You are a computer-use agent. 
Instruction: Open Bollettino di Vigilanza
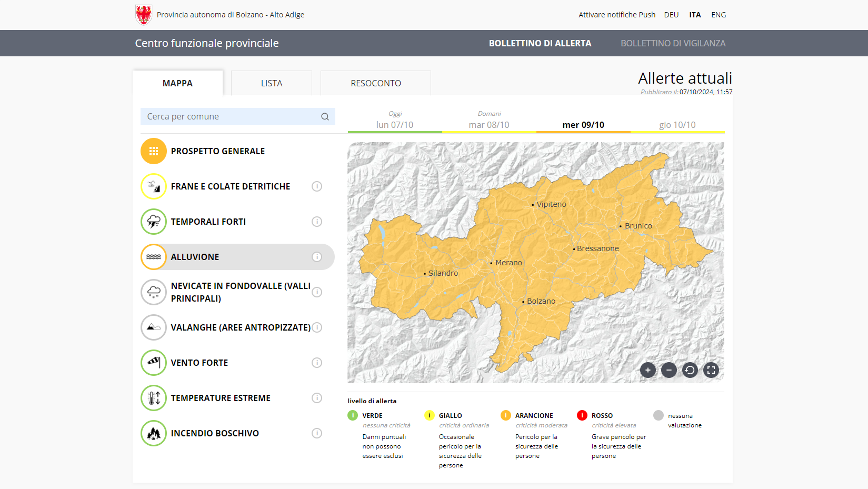tap(673, 43)
